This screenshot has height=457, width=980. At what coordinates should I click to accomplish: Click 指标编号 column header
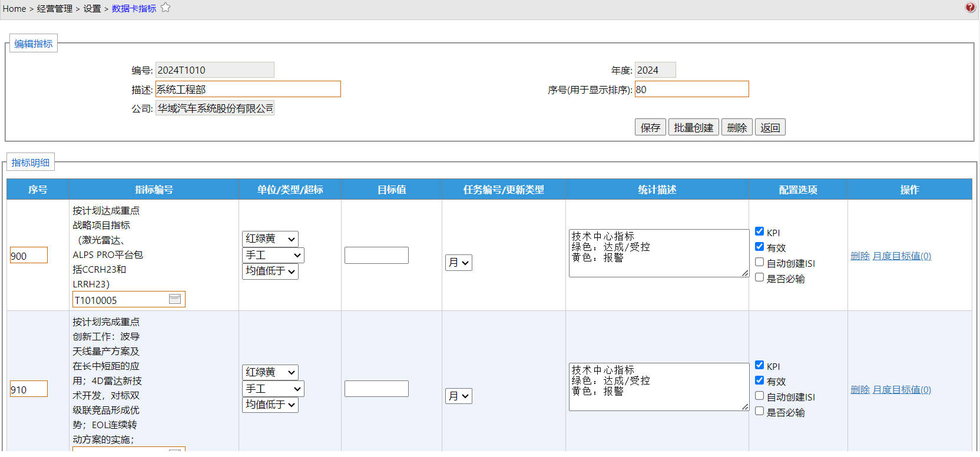coord(154,189)
